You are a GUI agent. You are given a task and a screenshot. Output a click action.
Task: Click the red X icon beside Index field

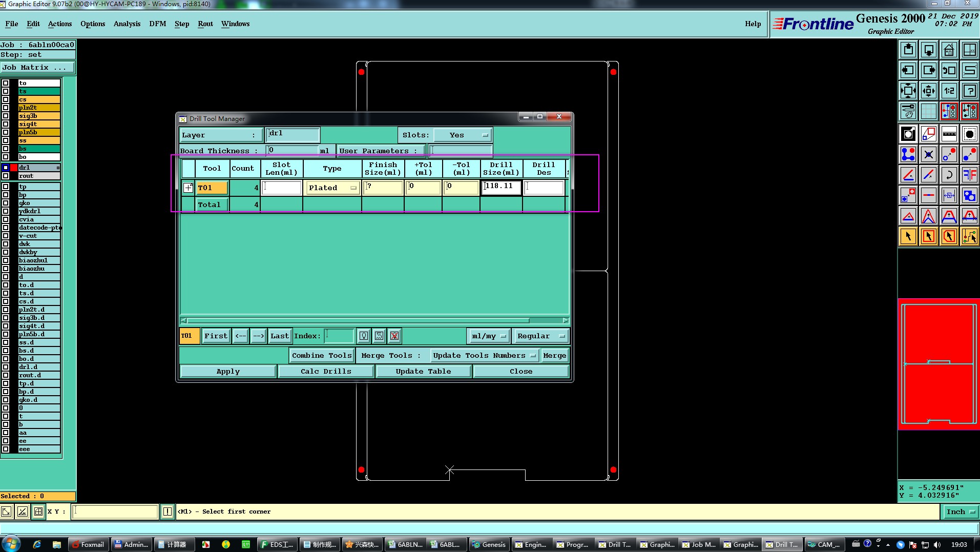(x=394, y=336)
